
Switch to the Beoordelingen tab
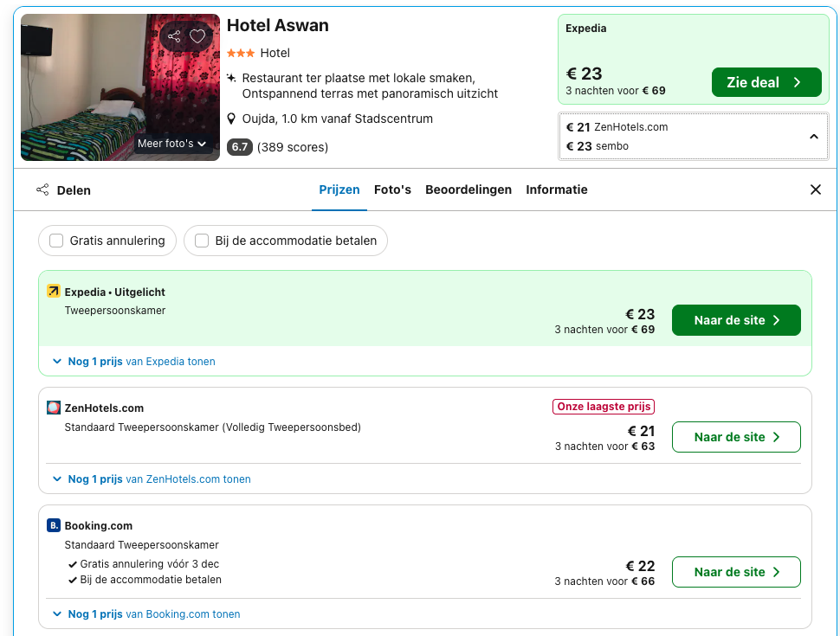point(468,190)
